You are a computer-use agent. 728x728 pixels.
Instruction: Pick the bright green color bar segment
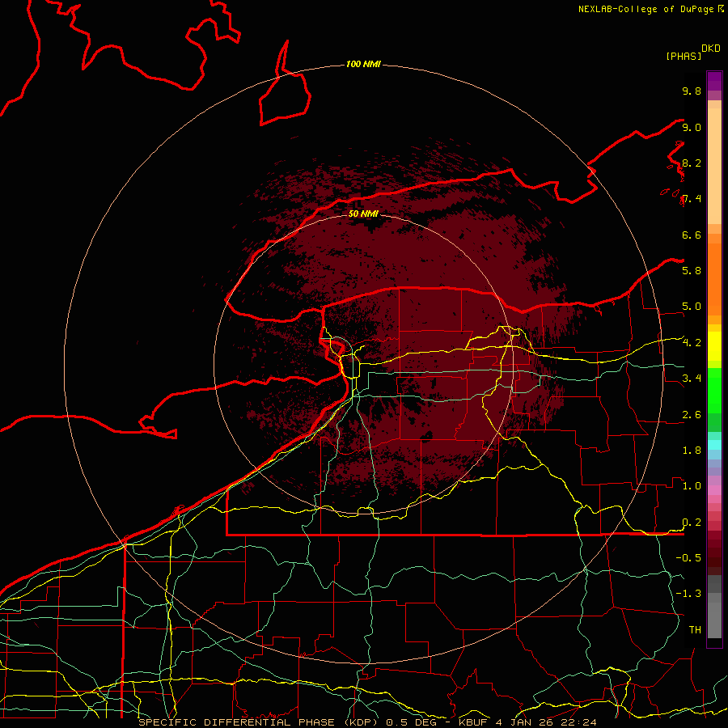(x=714, y=390)
